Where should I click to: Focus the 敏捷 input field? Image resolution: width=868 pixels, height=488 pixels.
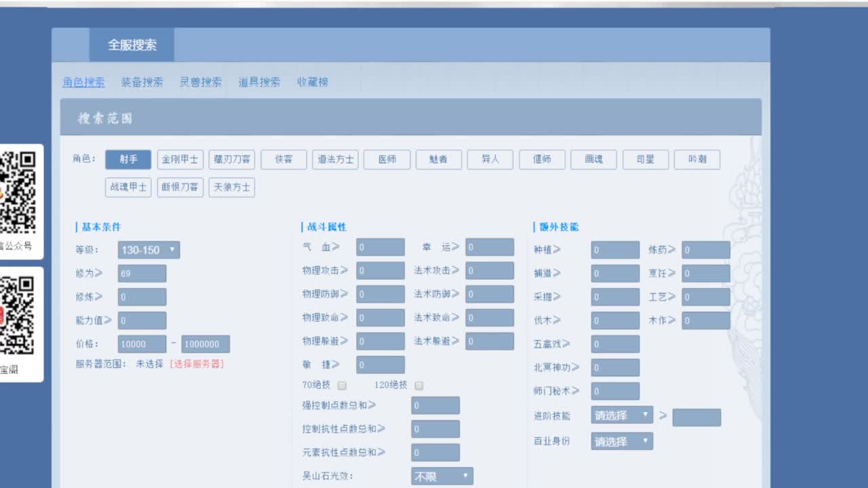[x=380, y=365]
